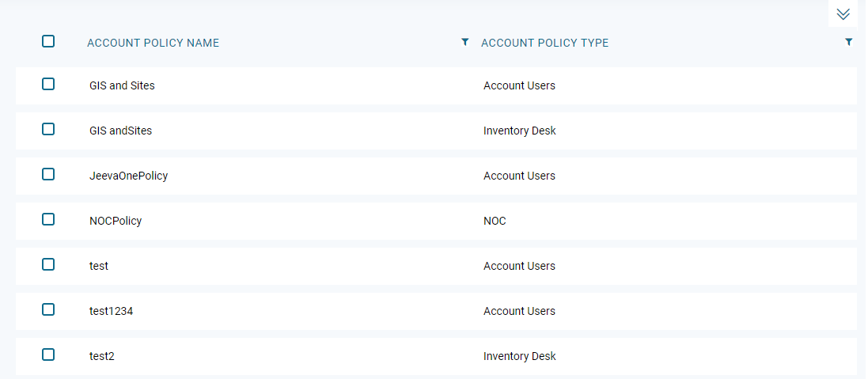This screenshot has width=868, height=379.
Task: Click the GIS and Sites policy name
Action: [x=122, y=85]
